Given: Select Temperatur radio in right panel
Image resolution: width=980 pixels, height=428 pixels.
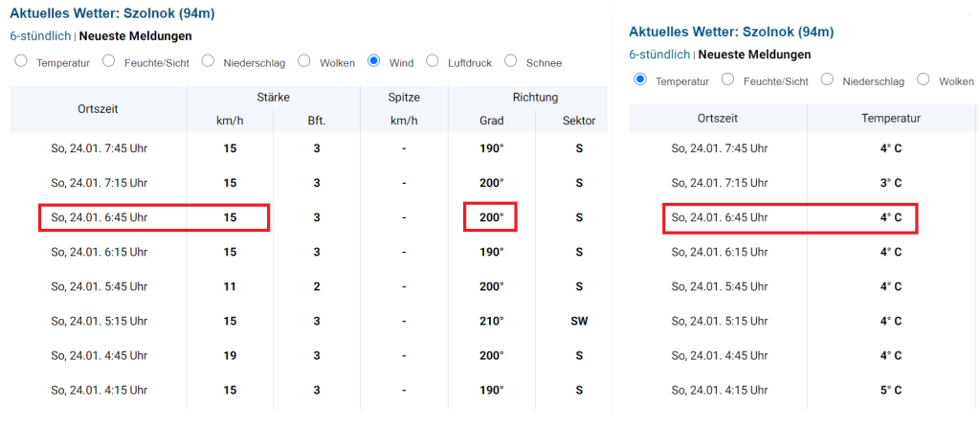Looking at the screenshot, I should (x=640, y=79).
